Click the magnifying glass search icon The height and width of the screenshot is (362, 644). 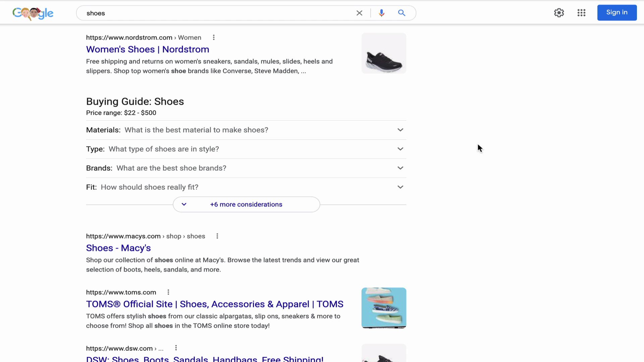tap(401, 13)
